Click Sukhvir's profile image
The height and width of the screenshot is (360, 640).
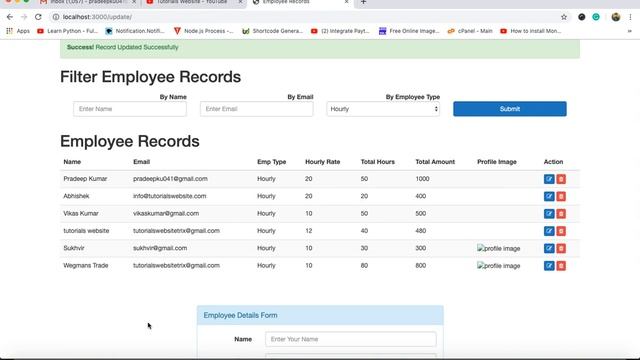click(x=498, y=248)
